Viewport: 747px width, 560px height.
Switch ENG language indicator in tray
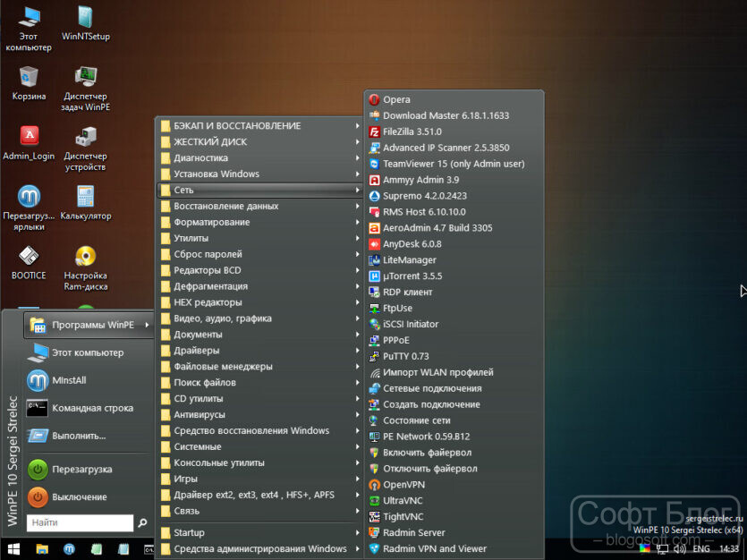(x=700, y=549)
